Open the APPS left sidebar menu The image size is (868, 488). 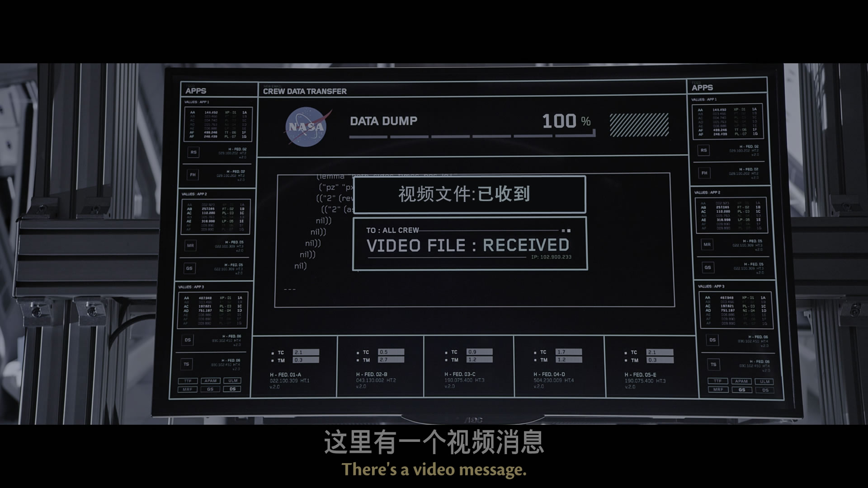[x=196, y=90]
